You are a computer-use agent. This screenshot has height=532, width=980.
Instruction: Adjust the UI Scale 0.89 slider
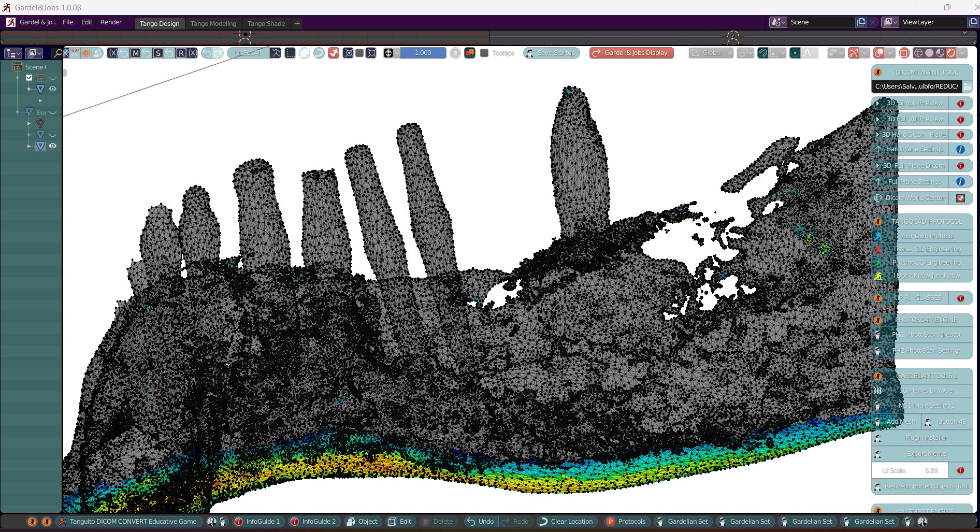click(910, 470)
